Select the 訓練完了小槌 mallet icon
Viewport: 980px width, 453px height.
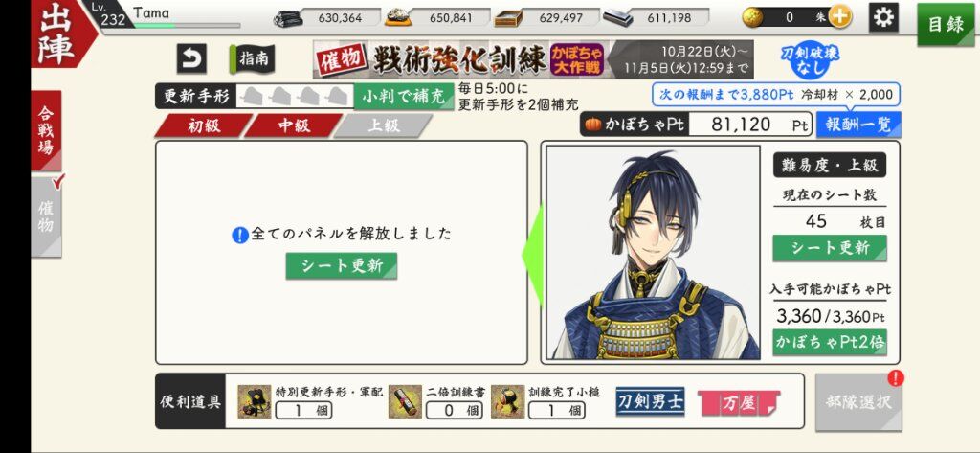[507, 401]
